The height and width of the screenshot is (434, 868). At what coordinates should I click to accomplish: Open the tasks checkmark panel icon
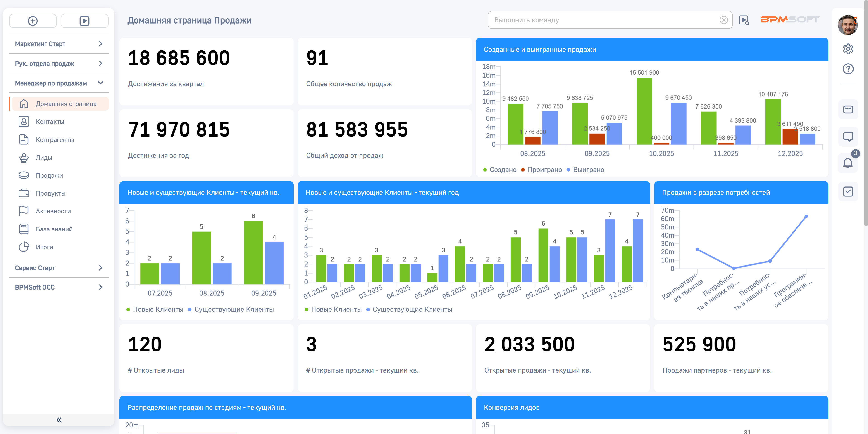848,192
